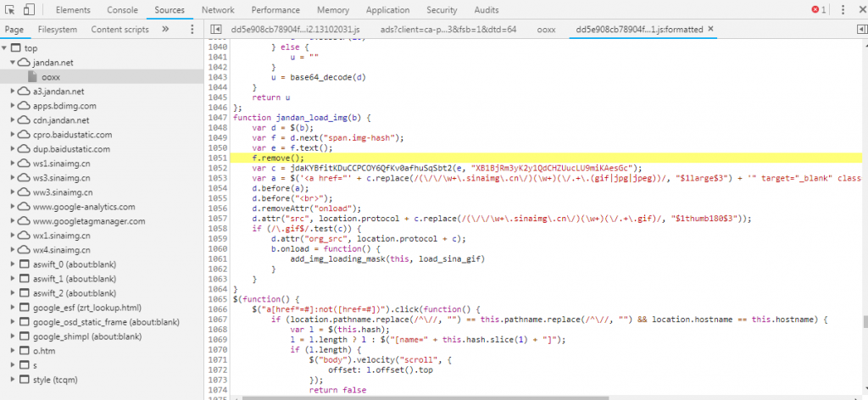
Task: Open the DevTools customize menu
Action: [844, 10]
